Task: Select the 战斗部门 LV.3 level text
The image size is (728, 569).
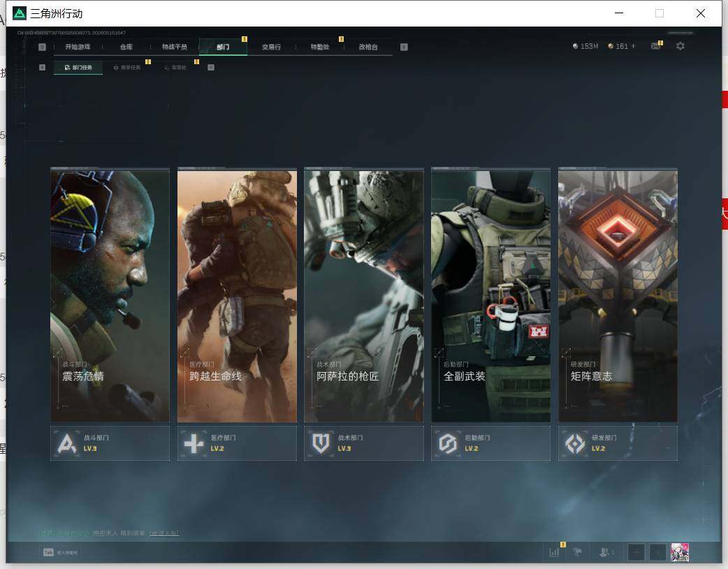Action: click(x=90, y=448)
